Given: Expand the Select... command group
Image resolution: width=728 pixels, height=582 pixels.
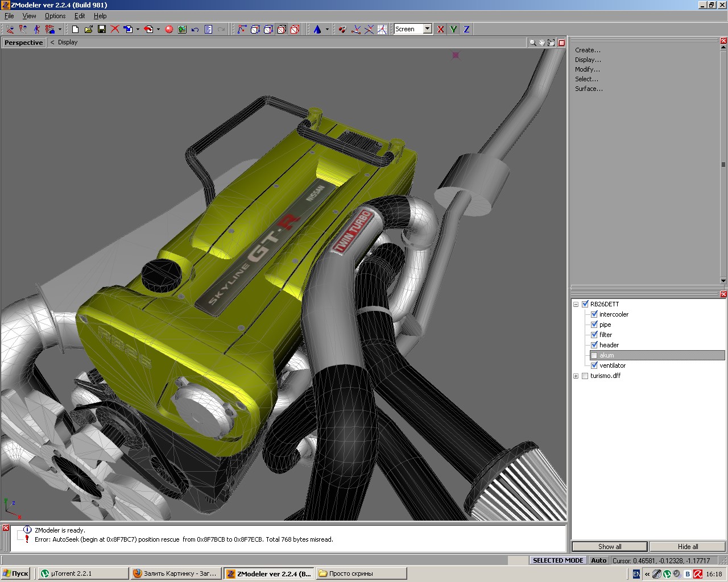Looking at the screenshot, I should click(x=586, y=79).
